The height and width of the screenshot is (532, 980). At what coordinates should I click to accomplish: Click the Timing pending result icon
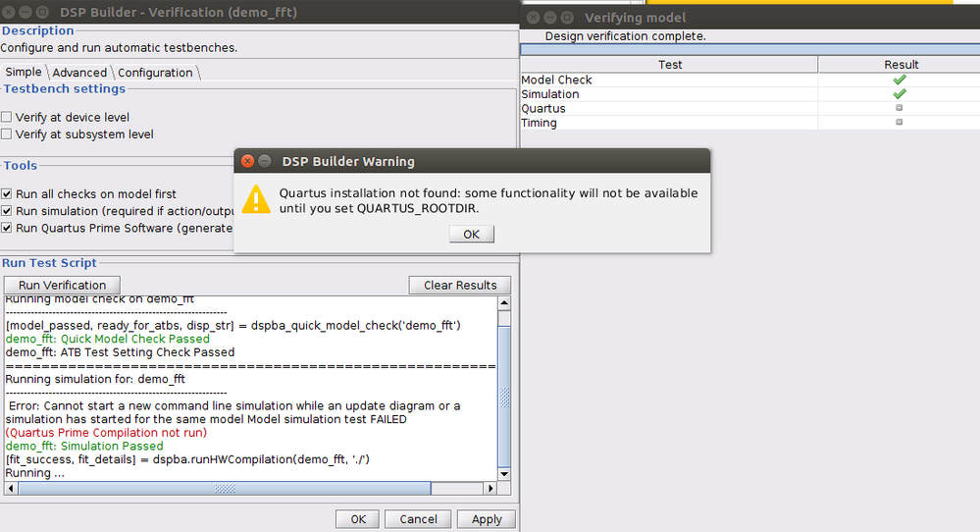click(900, 122)
